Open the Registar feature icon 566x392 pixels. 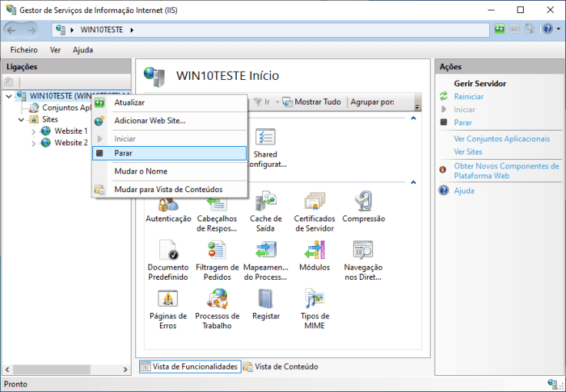coord(265,303)
